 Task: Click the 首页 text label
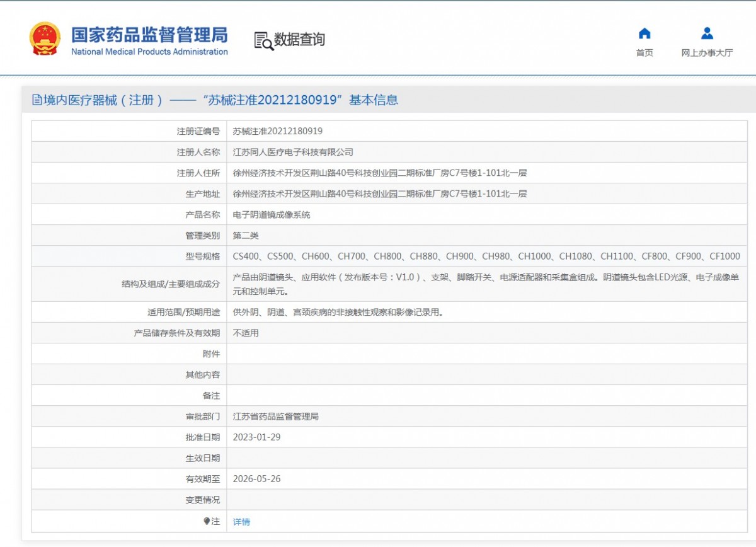click(x=644, y=53)
